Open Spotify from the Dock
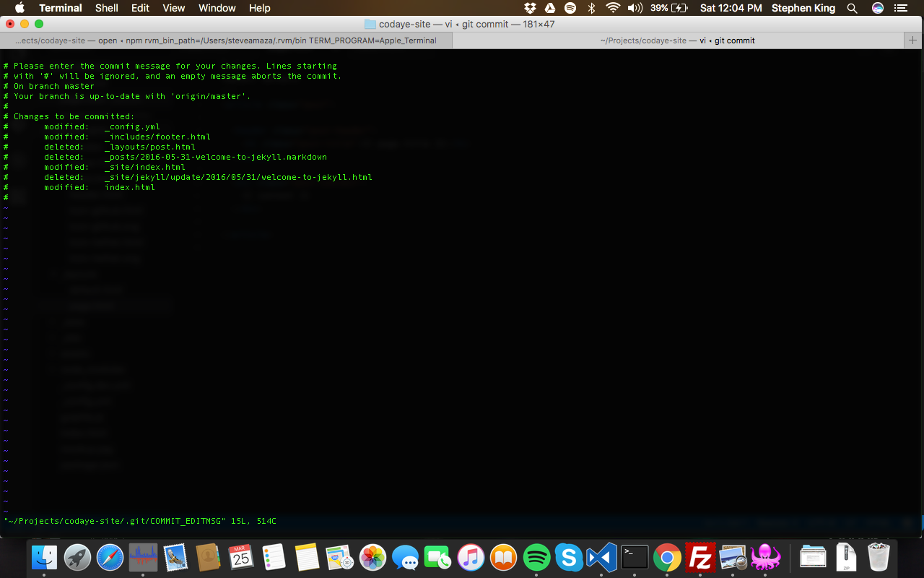 click(536, 557)
